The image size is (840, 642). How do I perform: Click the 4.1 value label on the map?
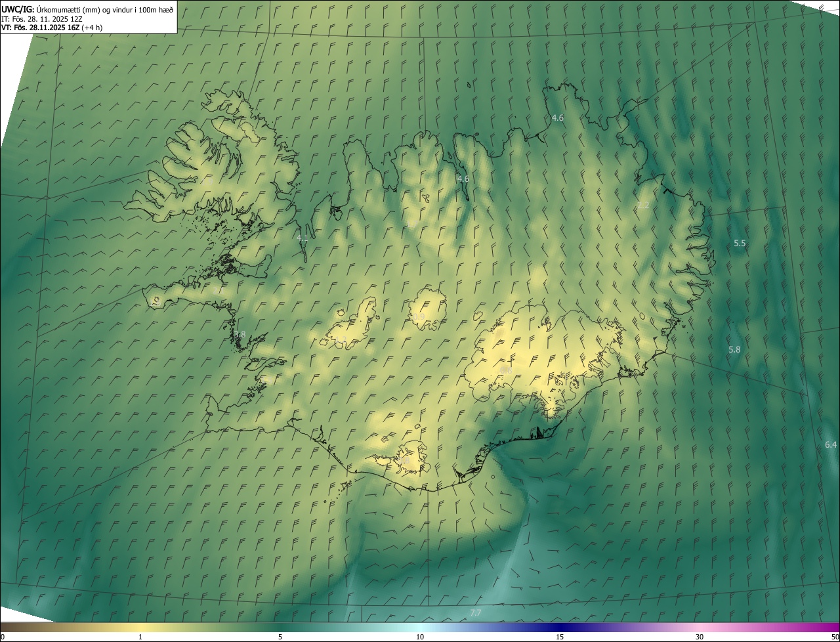pyautogui.click(x=303, y=239)
